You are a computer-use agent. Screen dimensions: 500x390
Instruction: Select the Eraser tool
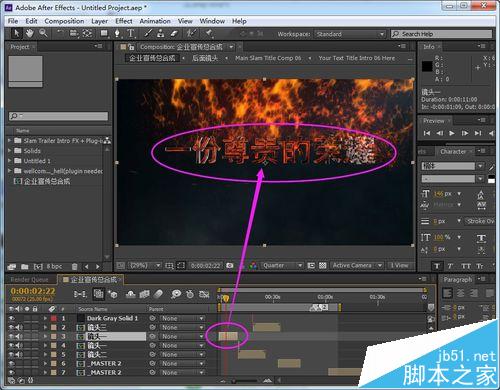click(174, 33)
